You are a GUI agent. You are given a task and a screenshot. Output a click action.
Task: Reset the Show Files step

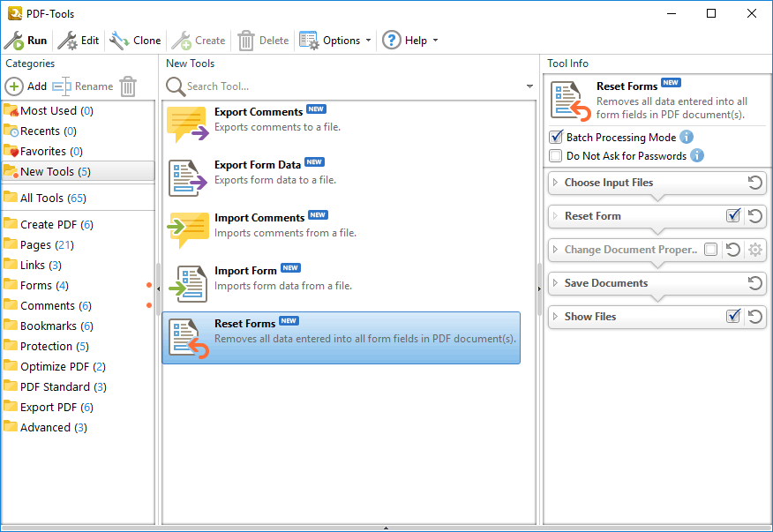pos(754,317)
